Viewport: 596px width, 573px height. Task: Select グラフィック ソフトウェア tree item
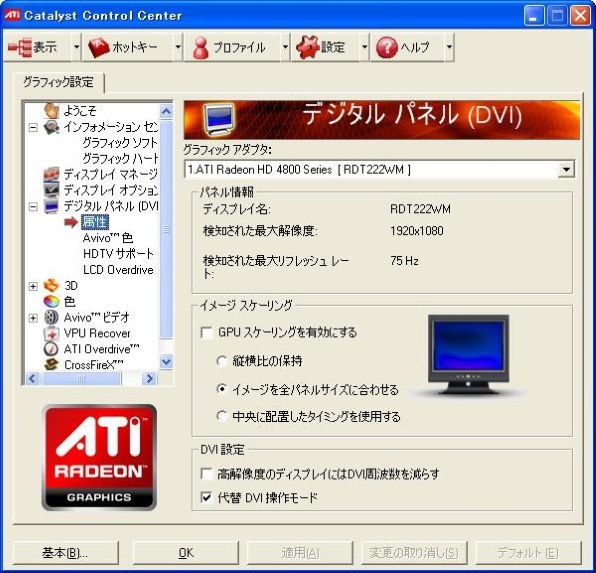(120, 143)
